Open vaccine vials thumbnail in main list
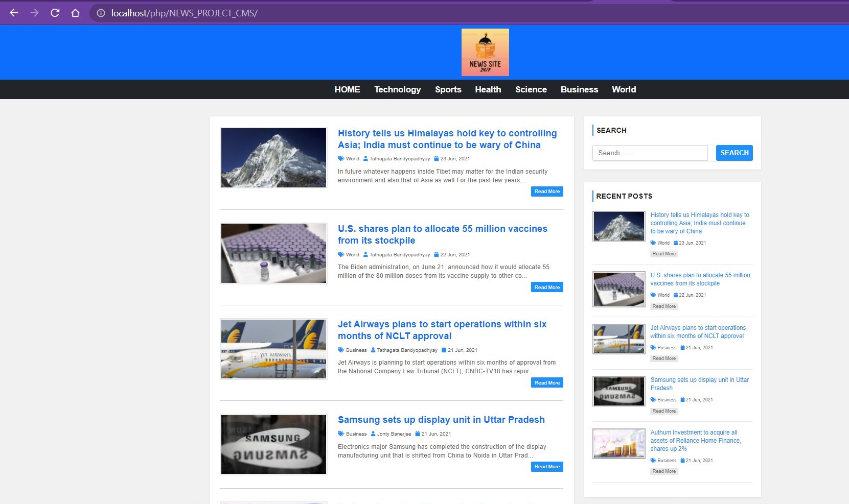849x504 pixels. click(x=273, y=253)
